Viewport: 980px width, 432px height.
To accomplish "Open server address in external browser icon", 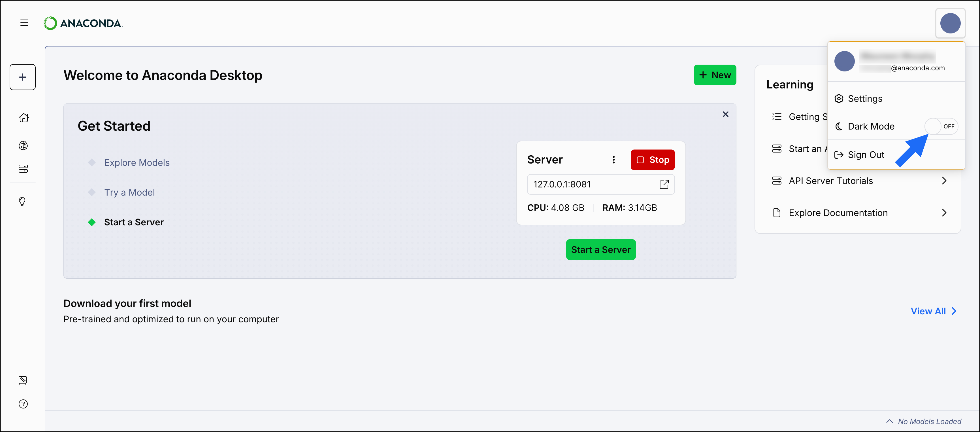I will tap(664, 184).
